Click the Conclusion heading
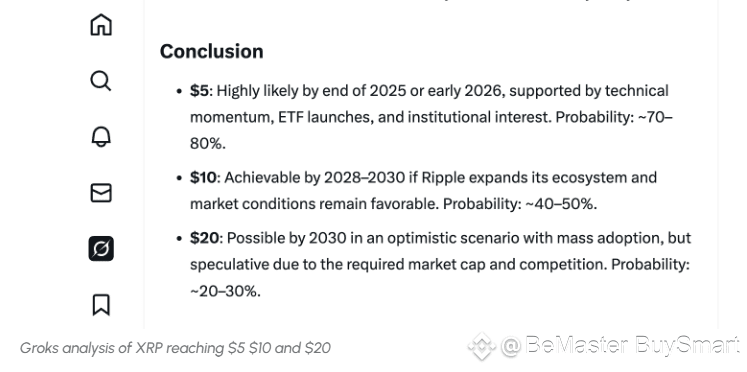 click(212, 51)
